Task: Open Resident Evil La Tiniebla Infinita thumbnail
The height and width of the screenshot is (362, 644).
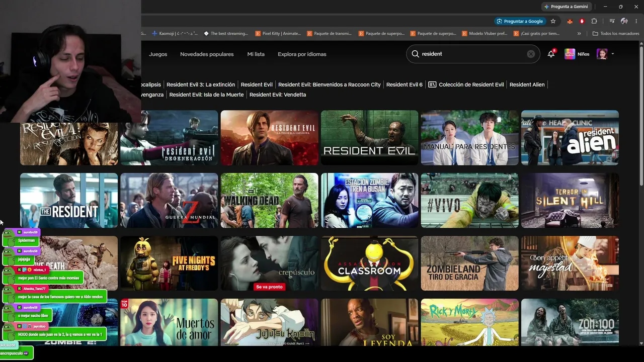Action: tap(269, 138)
